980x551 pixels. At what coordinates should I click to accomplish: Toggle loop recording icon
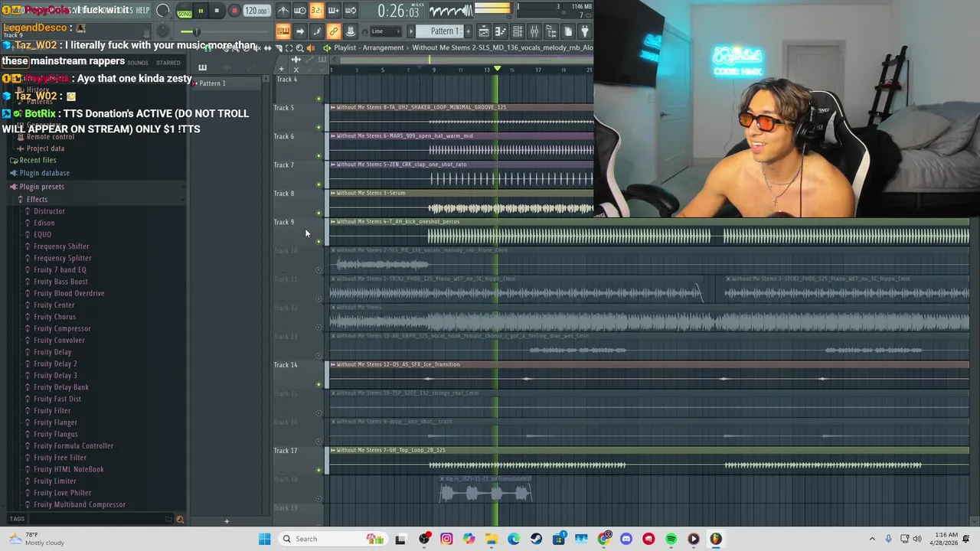(350, 11)
